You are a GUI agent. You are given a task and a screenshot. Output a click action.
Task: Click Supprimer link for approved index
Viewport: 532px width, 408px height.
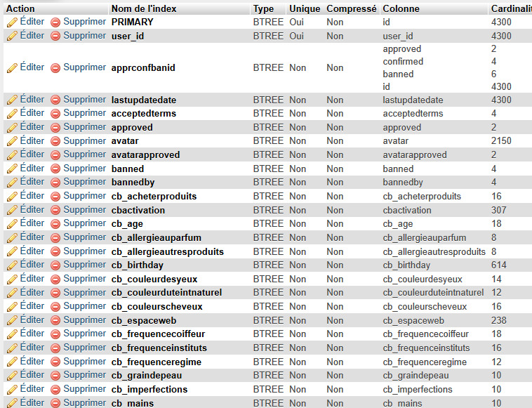point(85,126)
